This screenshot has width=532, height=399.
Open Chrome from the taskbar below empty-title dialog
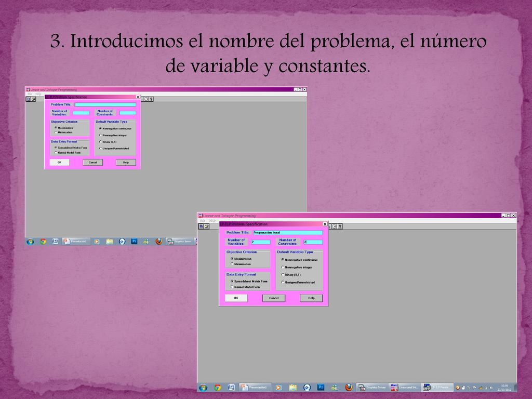pyautogui.click(x=43, y=242)
